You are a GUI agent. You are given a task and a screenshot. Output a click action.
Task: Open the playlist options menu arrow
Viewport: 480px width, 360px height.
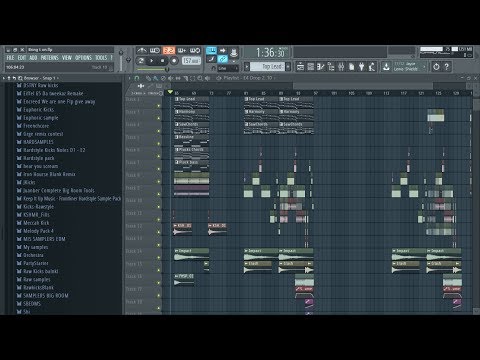tap(130, 78)
